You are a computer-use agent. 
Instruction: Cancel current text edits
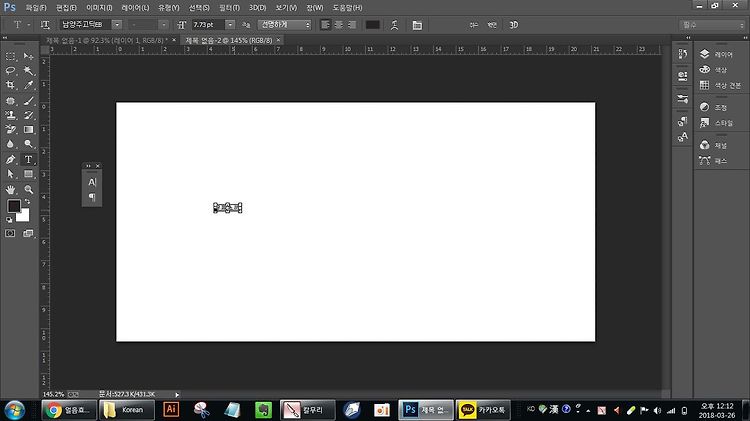point(474,25)
